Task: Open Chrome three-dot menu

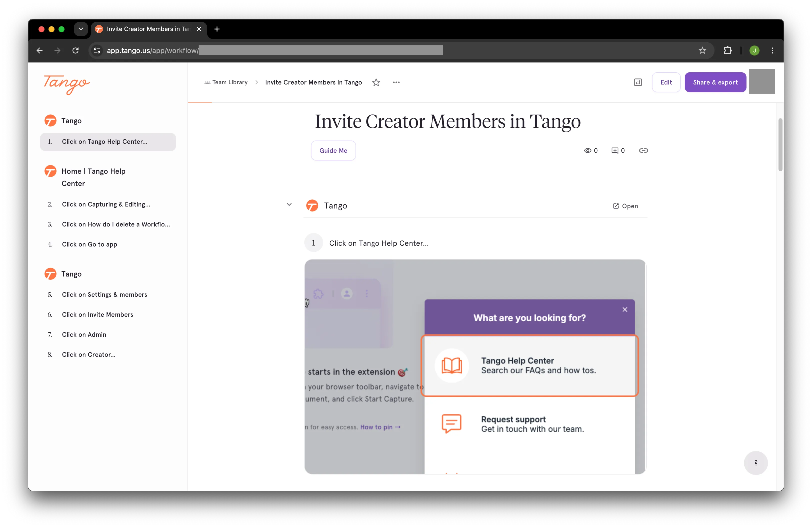Action: [x=772, y=50]
